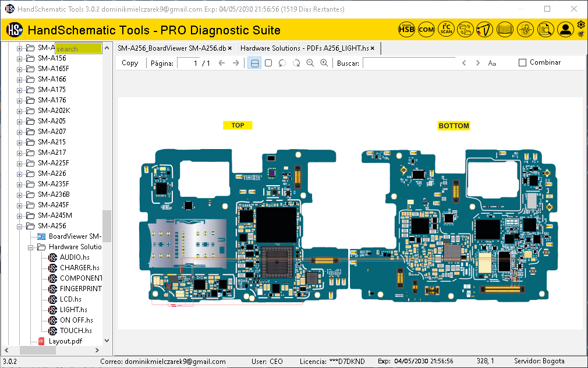The image size is (588, 368).
Task: Zoom in the PDF view
Action: (324, 63)
